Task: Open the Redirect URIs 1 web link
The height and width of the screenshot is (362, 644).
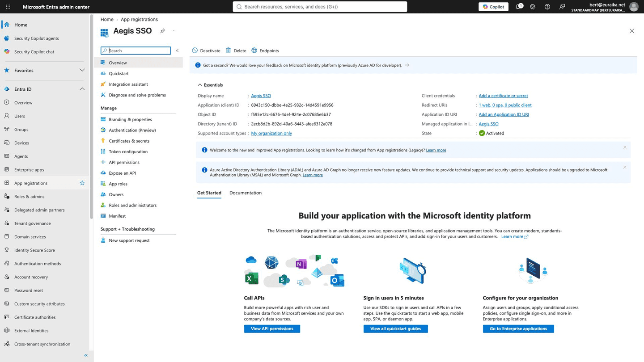Action: (x=505, y=105)
